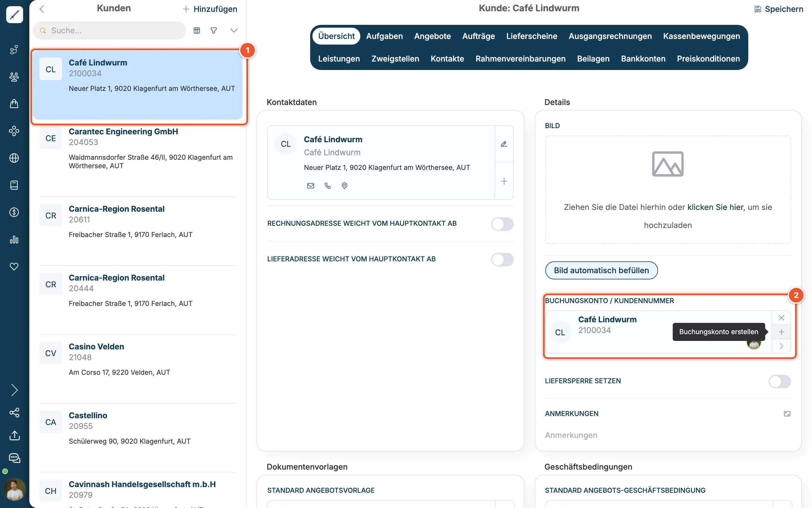The height and width of the screenshot is (508, 812).
Task: Switch to the Übersicht tab
Action: tap(336, 36)
